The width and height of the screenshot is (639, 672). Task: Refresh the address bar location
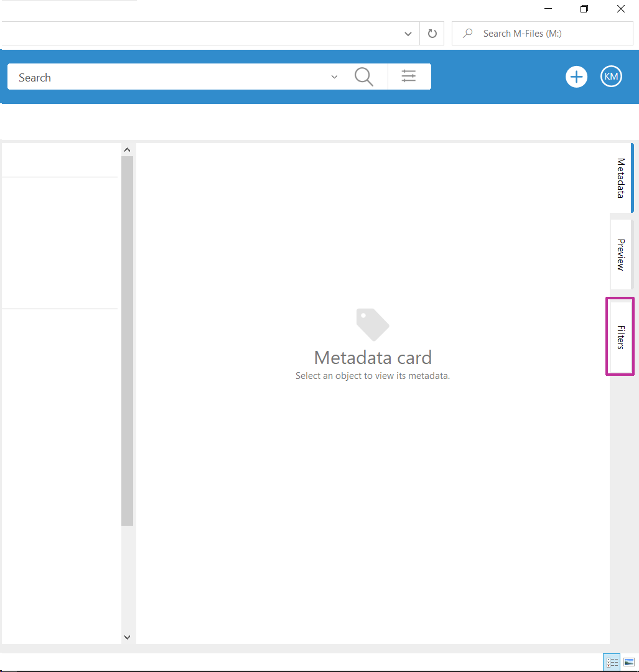pos(432,34)
